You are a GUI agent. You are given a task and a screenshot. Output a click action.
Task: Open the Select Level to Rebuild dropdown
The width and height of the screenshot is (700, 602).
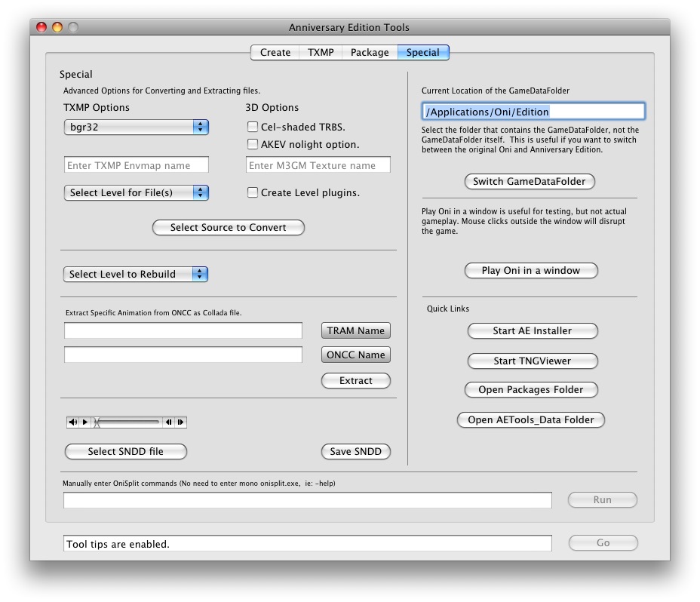coord(136,274)
